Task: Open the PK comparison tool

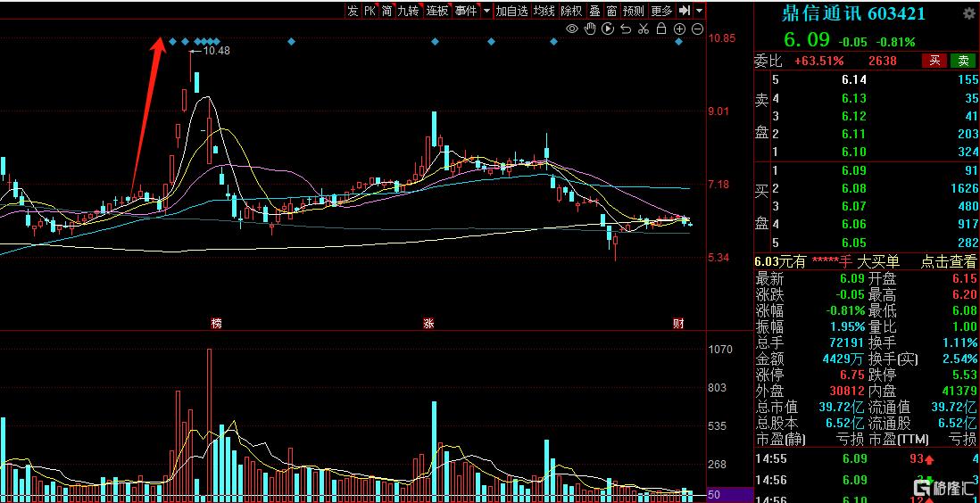Action: 370,11
